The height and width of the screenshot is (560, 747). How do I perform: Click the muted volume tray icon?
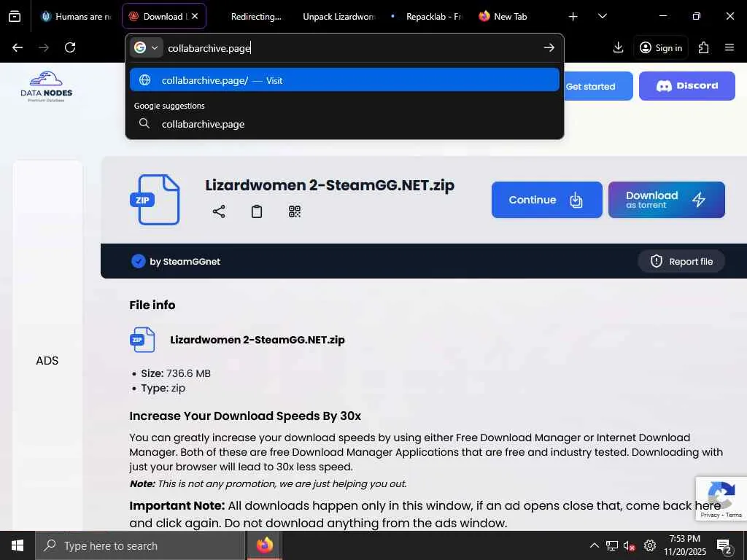click(630, 545)
